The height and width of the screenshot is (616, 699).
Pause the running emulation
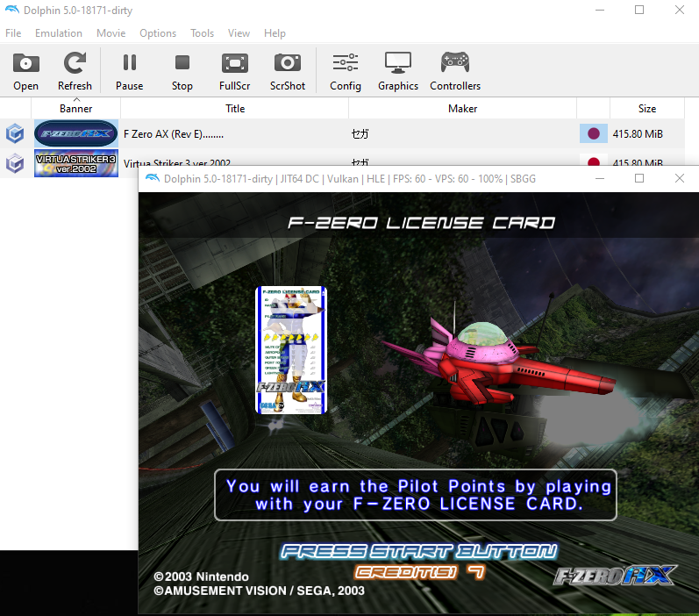tap(129, 71)
